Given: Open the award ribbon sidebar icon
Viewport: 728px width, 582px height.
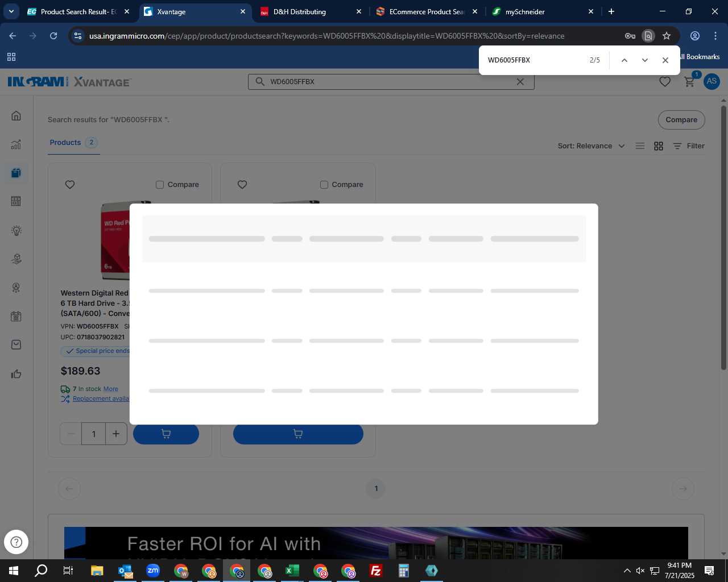Looking at the screenshot, I should (16, 288).
